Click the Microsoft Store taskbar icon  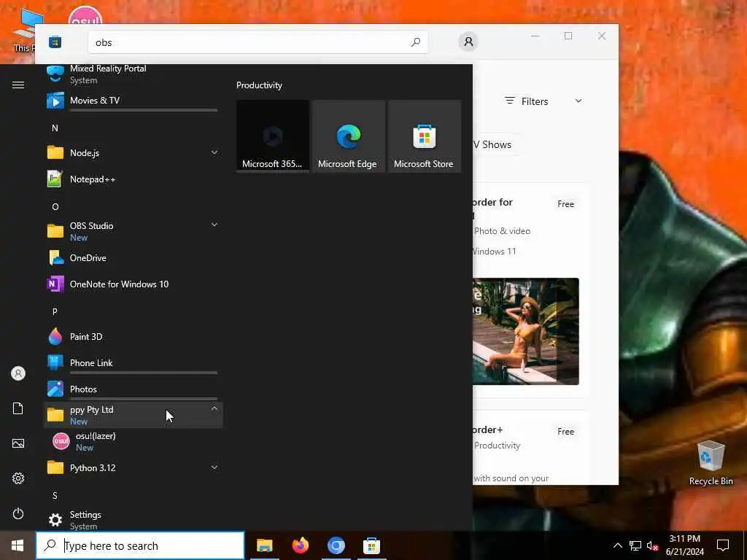(x=371, y=545)
